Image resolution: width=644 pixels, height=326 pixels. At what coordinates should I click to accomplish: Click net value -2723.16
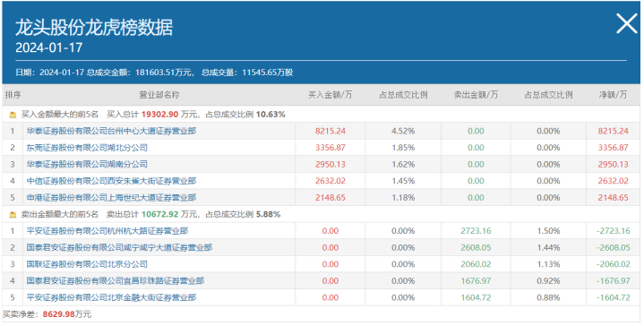(x=614, y=231)
